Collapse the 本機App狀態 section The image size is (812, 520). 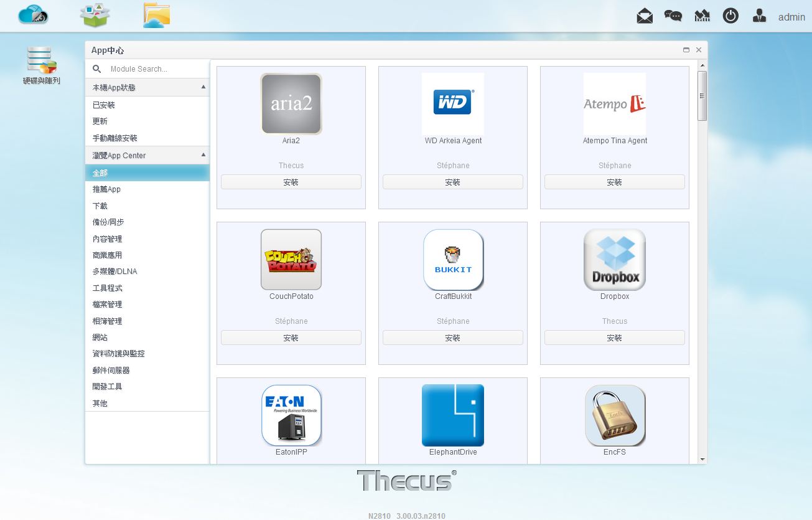pos(203,87)
